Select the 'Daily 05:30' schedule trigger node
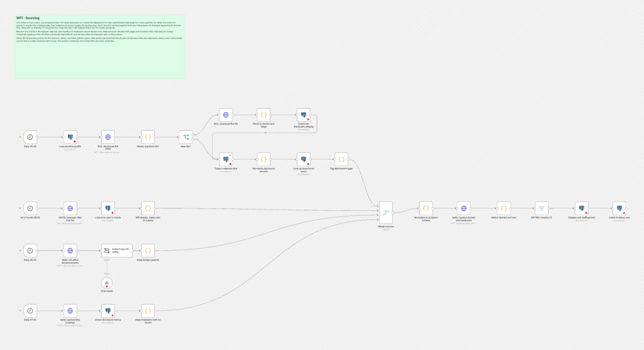 click(30, 137)
